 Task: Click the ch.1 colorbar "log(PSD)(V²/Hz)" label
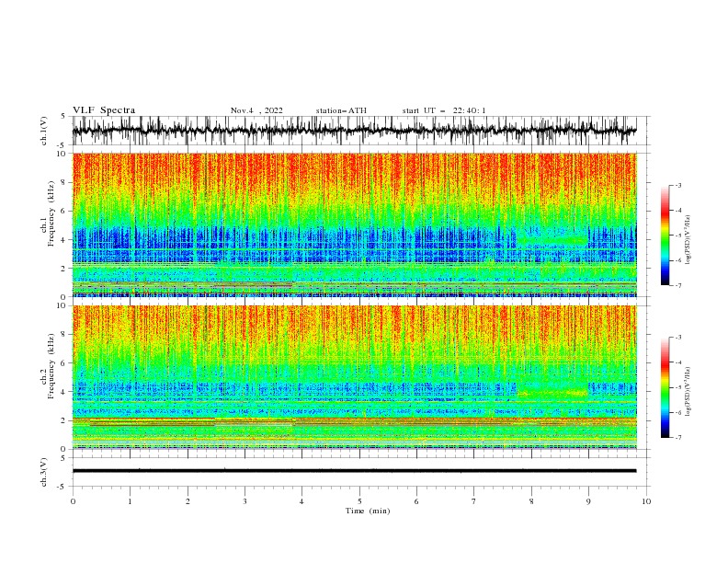pos(688,240)
